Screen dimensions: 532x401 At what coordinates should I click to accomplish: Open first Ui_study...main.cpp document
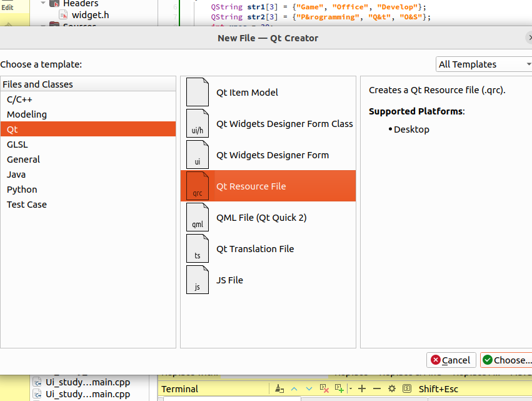pyautogui.click(x=88, y=382)
